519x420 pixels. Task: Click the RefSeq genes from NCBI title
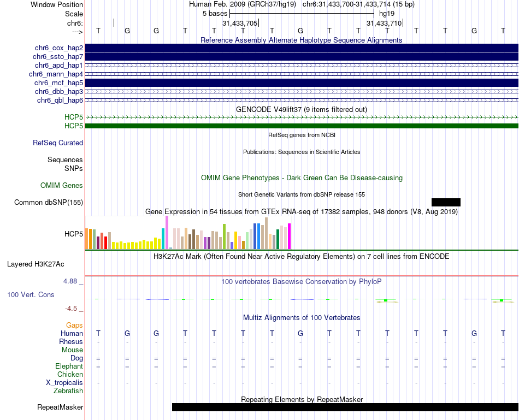(302, 135)
